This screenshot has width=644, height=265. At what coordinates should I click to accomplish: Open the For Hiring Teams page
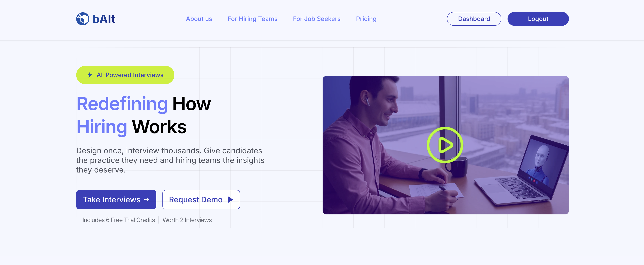click(253, 19)
